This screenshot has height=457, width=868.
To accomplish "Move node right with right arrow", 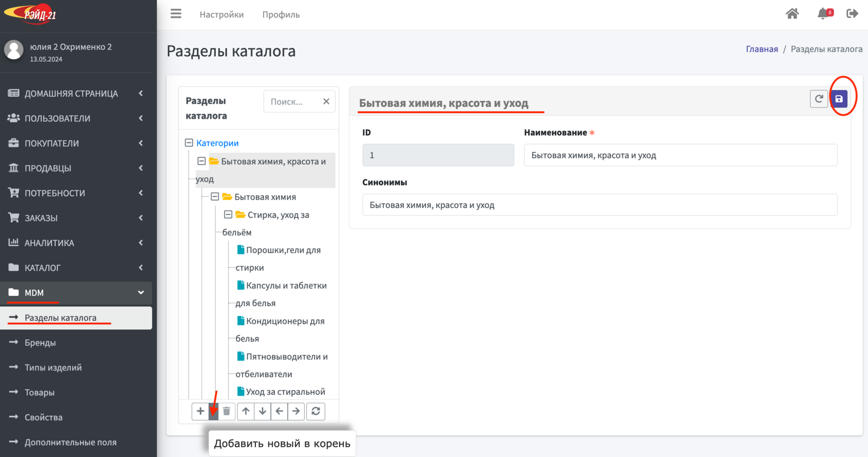I will (296, 412).
